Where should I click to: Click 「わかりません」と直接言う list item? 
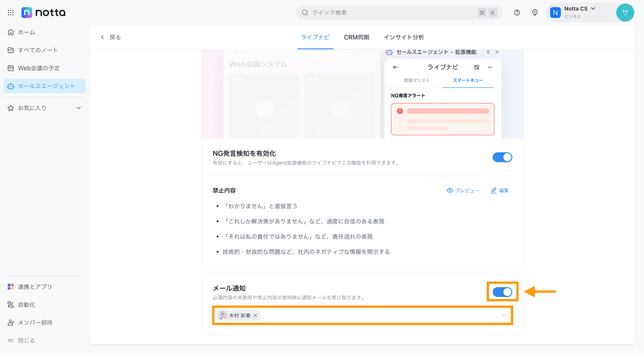click(x=261, y=206)
